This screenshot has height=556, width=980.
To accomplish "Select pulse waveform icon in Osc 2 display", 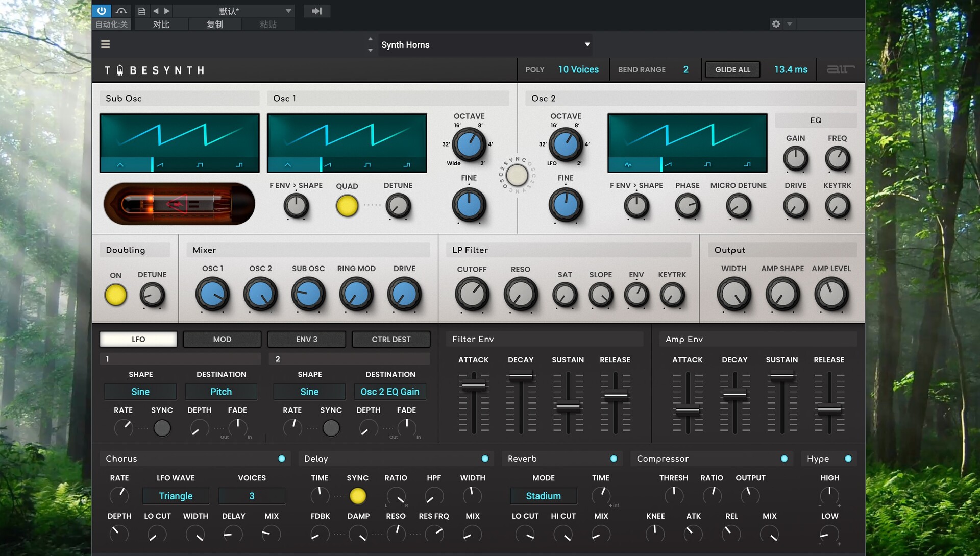I will tap(747, 165).
